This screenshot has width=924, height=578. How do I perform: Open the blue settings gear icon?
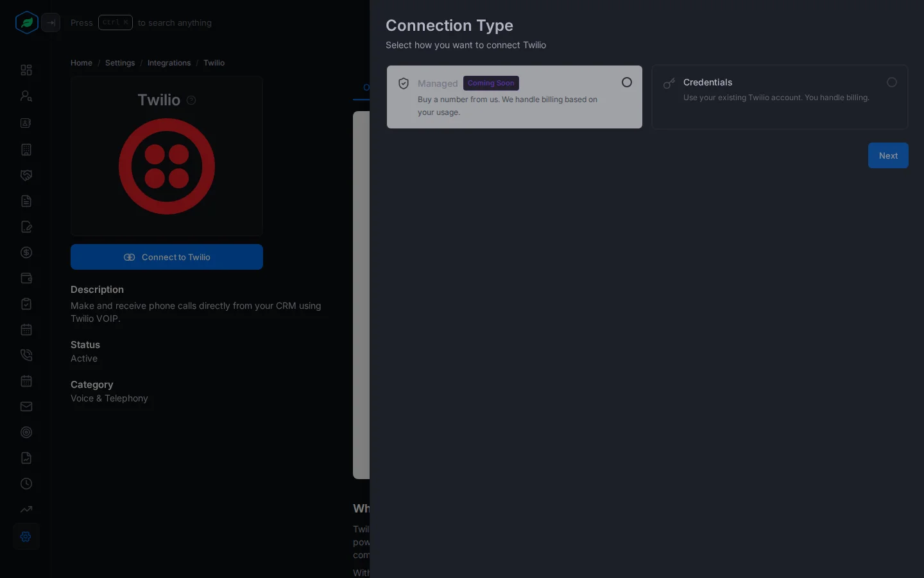click(26, 536)
